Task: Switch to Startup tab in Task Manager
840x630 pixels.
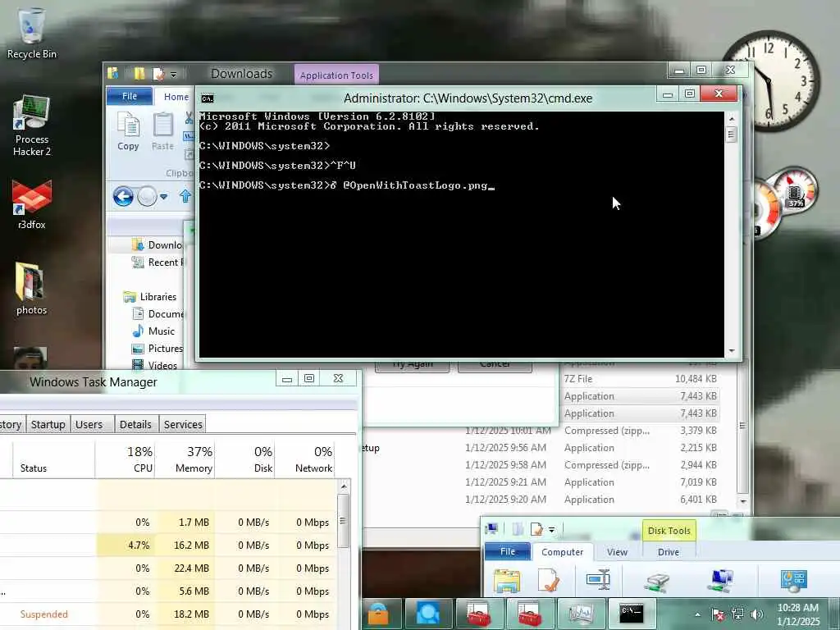Action: [x=48, y=424]
